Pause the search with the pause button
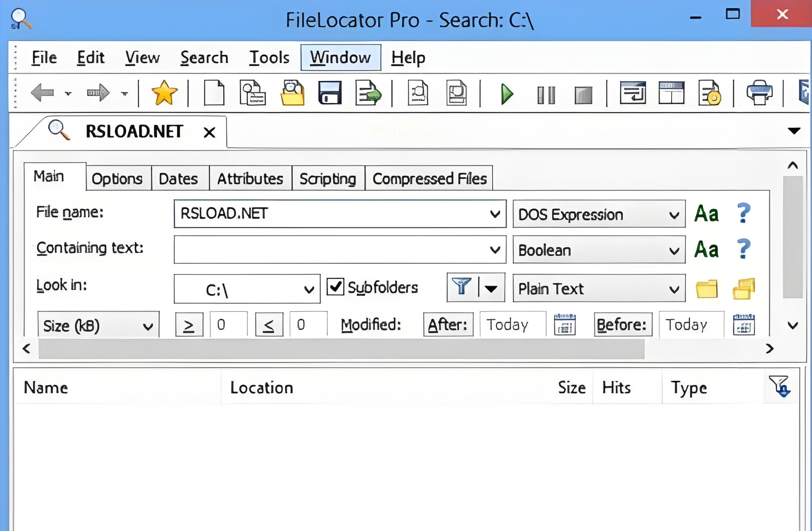Image resolution: width=812 pixels, height=531 pixels. point(546,94)
